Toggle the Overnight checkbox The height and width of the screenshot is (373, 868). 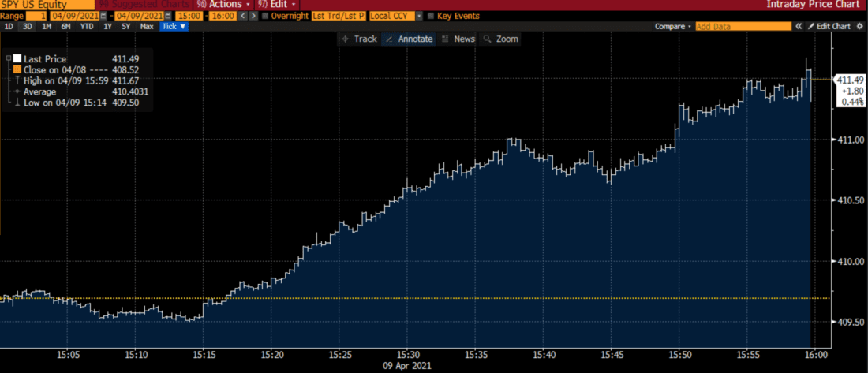(265, 16)
